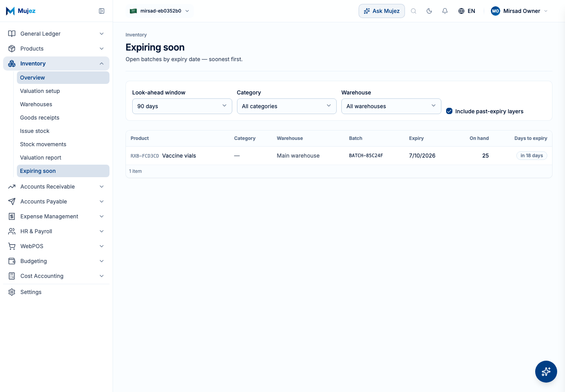The width and height of the screenshot is (565, 392).
Task: Open the mirsad-eb0352b0 tenant switcher
Action: (160, 11)
